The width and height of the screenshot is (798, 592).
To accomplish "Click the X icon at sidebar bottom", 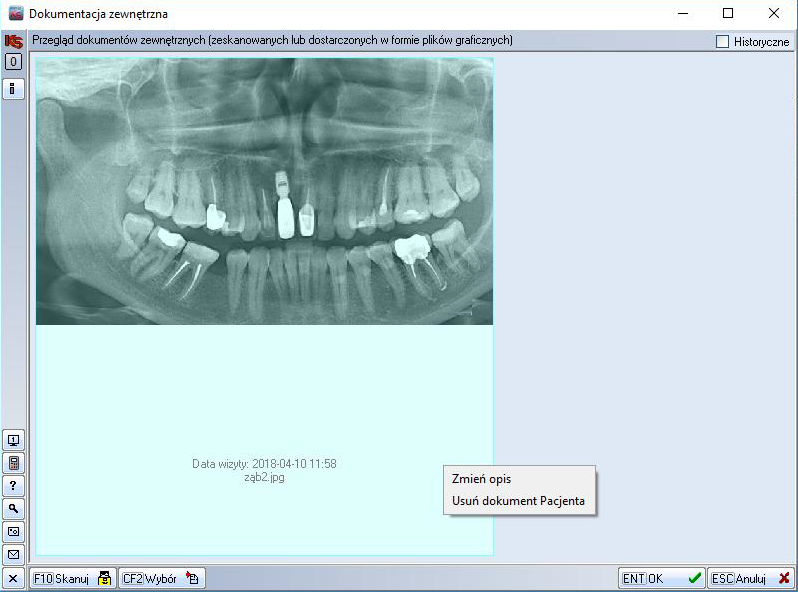I will coord(14,578).
